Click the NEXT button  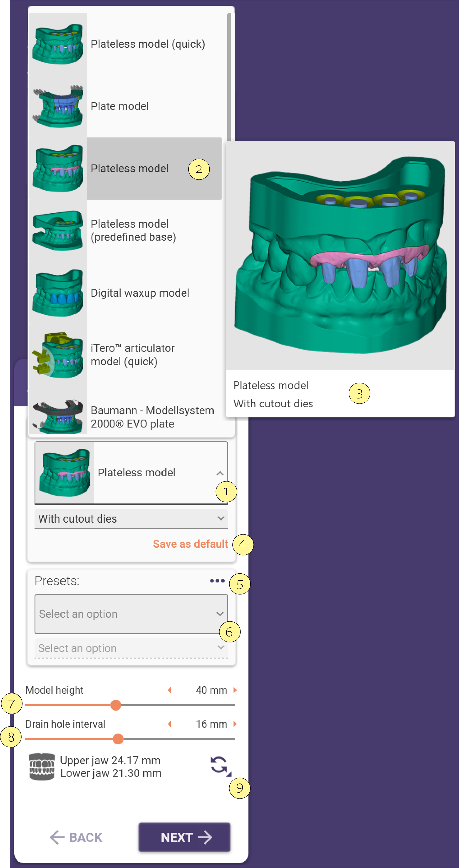[185, 837]
